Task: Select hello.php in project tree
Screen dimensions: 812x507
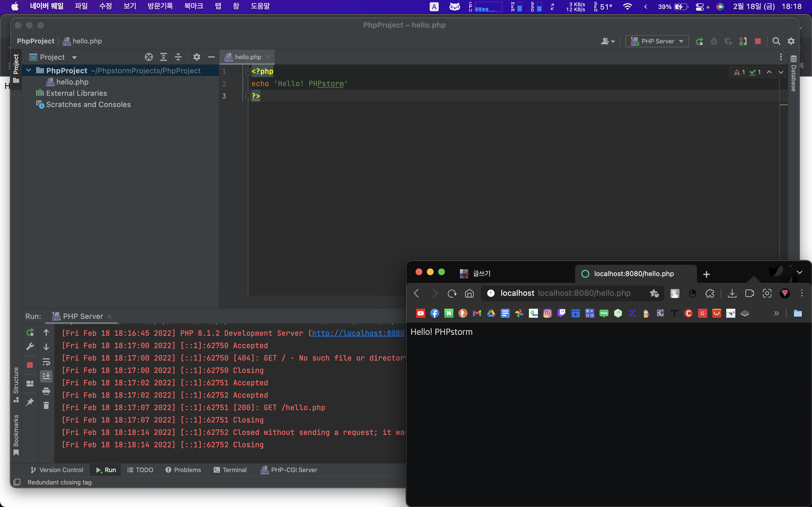Action: (x=72, y=82)
